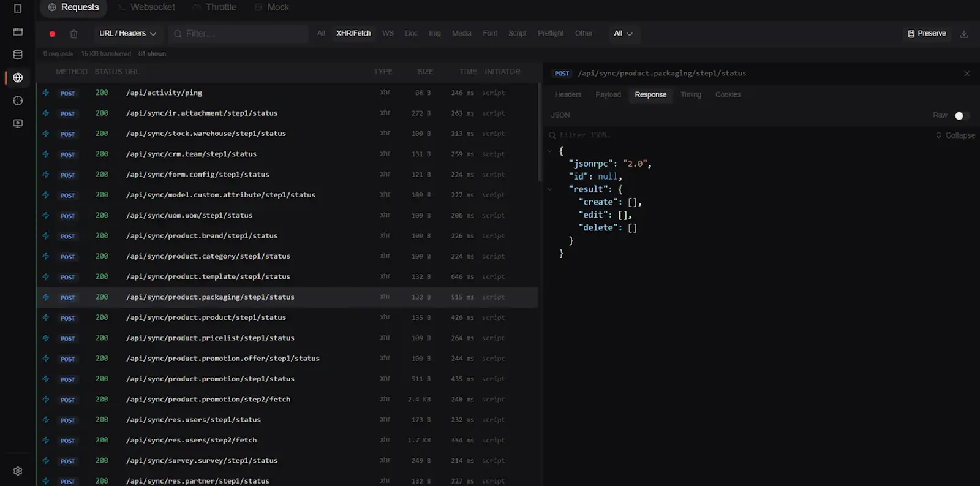Select the Img type filter
Screen dimensions: 980x486
click(435, 34)
